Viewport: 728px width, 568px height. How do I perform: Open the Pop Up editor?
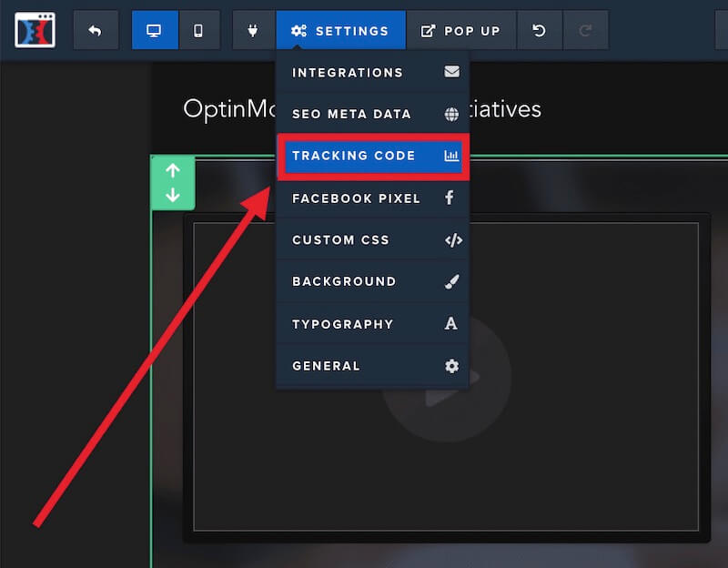461,30
